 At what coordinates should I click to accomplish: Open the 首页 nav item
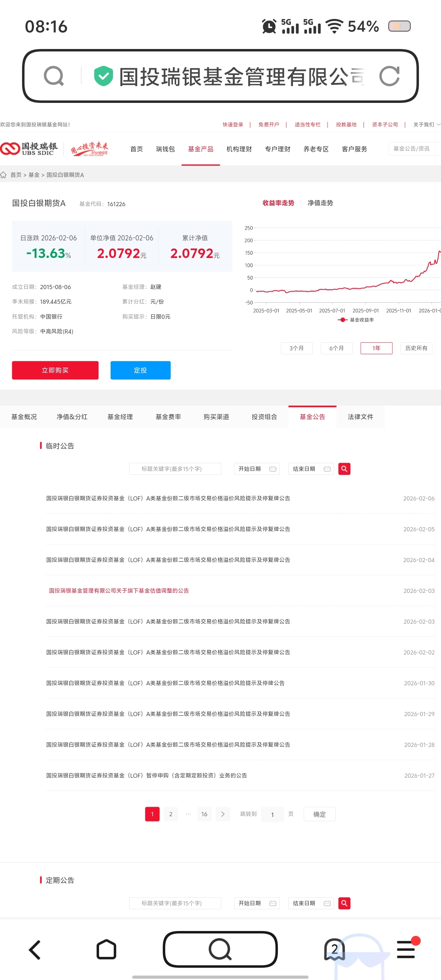pyautogui.click(x=136, y=149)
